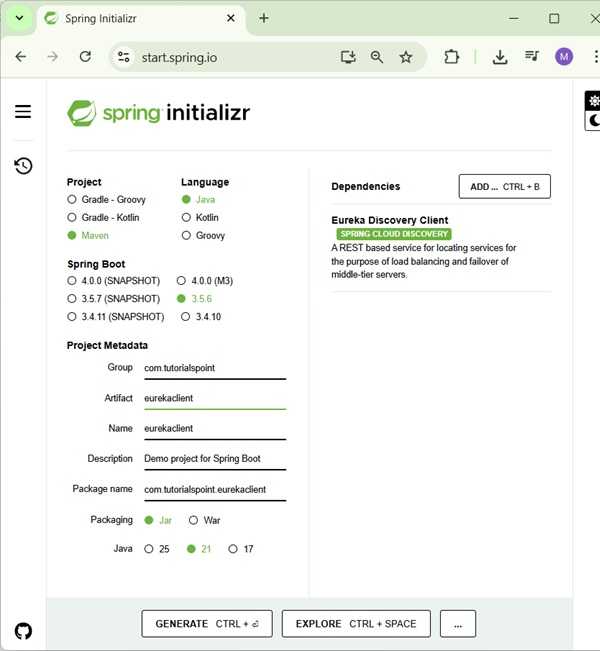Click the Description input field

215,459
